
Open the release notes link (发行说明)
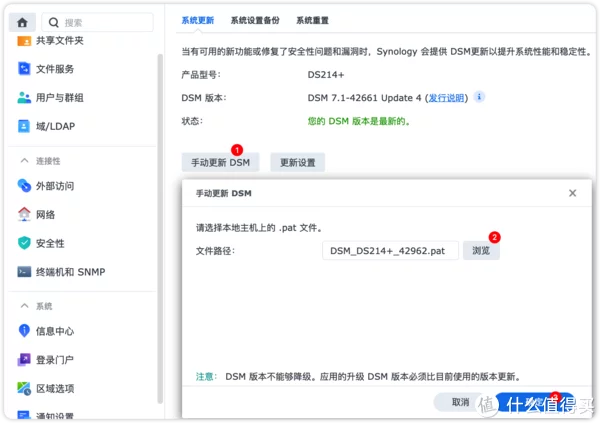click(446, 98)
